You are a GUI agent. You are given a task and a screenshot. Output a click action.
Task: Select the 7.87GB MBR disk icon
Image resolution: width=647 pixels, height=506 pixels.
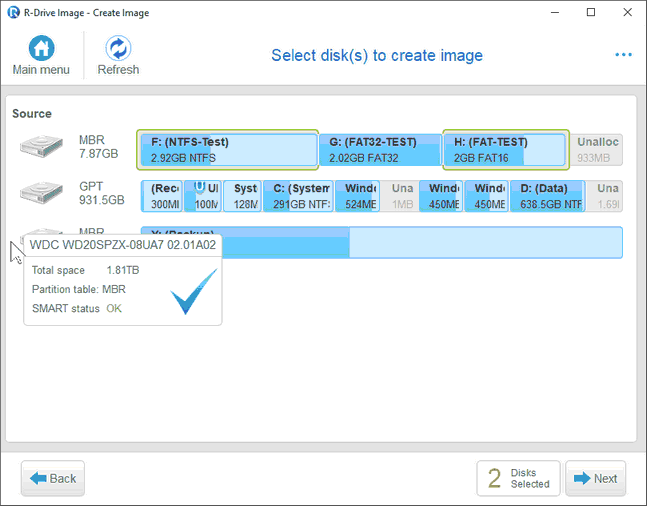(41, 146)
